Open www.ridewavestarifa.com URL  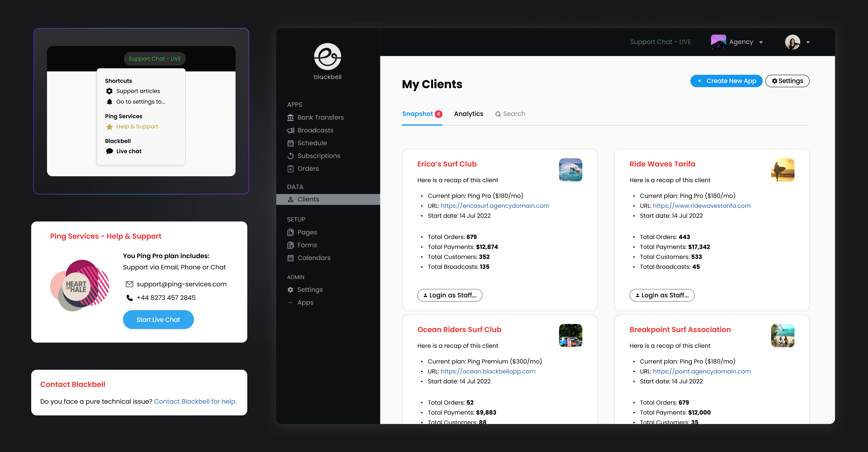[x=702, y=206]
